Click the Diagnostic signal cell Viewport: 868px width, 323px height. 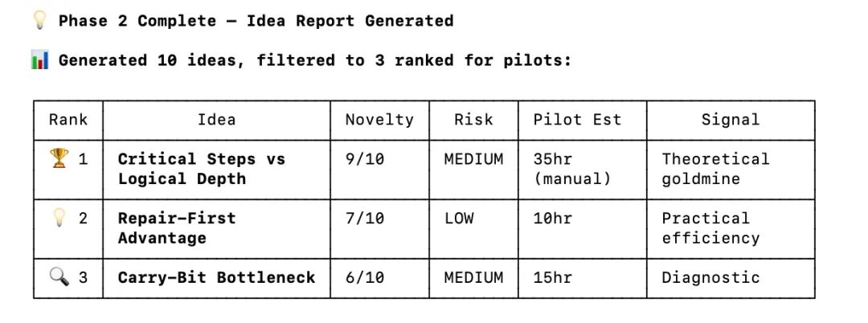point(710,278)
